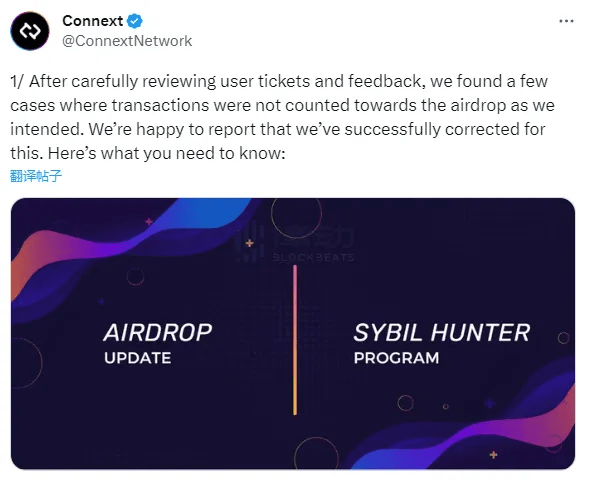Click the pink plus sign on top-left wave
The width and height of the screenshot is (590, 483).
[x=149, y=222]
